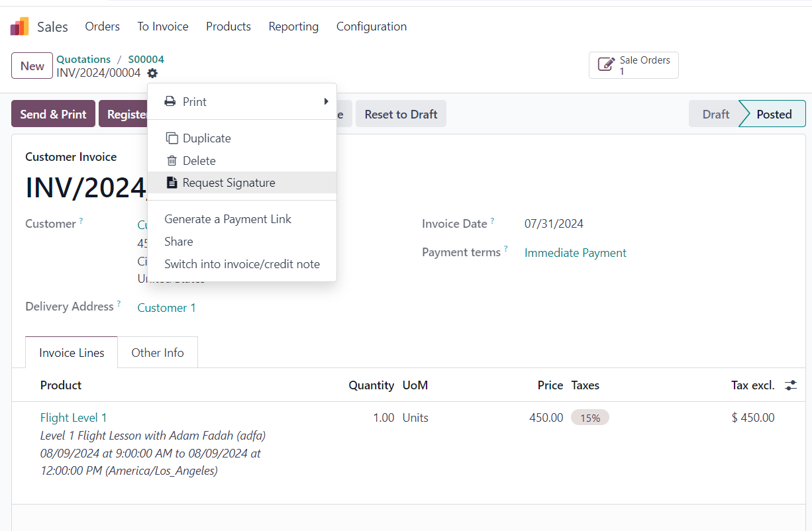Click the Customer Invoice label
The image size is (812, 531).
click(x=71, y=157)
